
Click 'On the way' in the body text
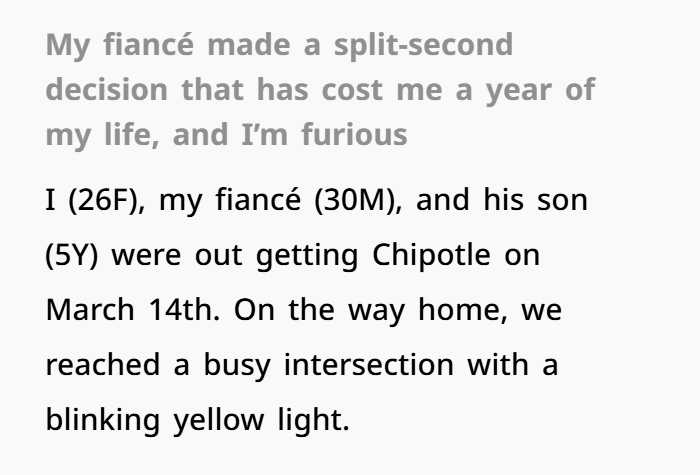[319, 311]
